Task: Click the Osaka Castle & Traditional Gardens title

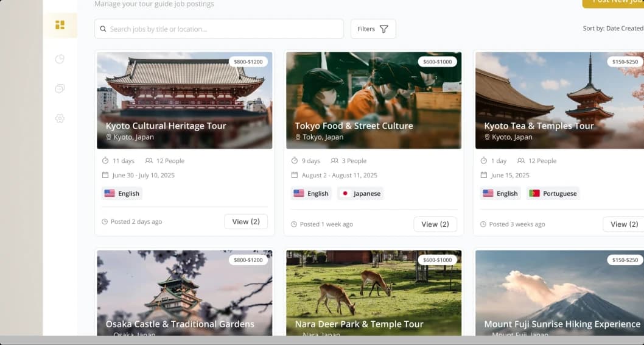Action: 180,324
